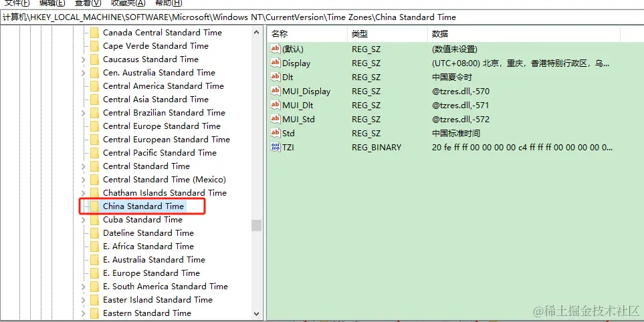Click the China Standard Time folder icon
Screen dimensions: 644x322
[x=94, y=206]
